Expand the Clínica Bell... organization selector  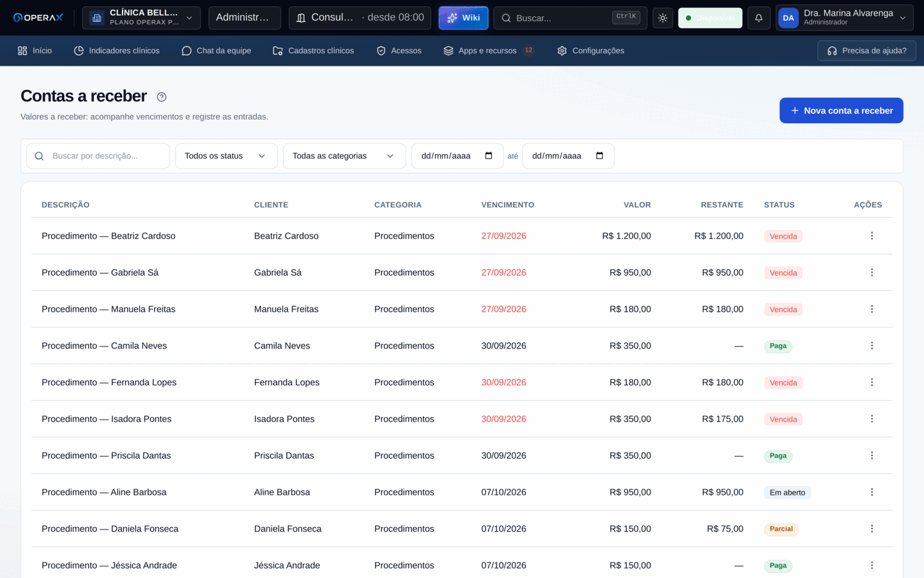[141, 18]
